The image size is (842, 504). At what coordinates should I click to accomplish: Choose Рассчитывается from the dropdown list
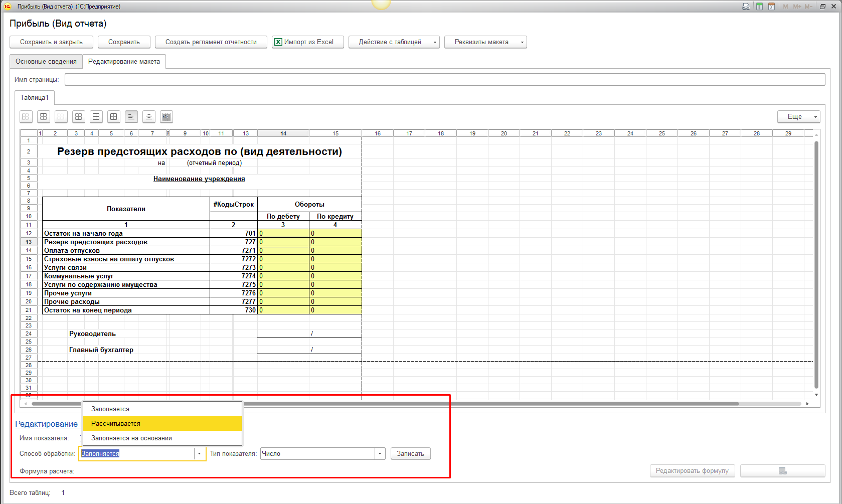tap(116, 424)
